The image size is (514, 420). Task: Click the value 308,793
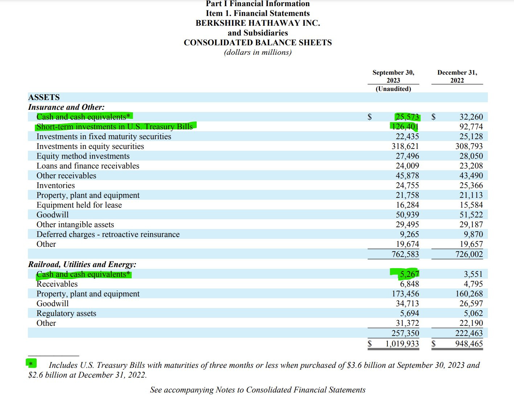[x=469, y=146]
